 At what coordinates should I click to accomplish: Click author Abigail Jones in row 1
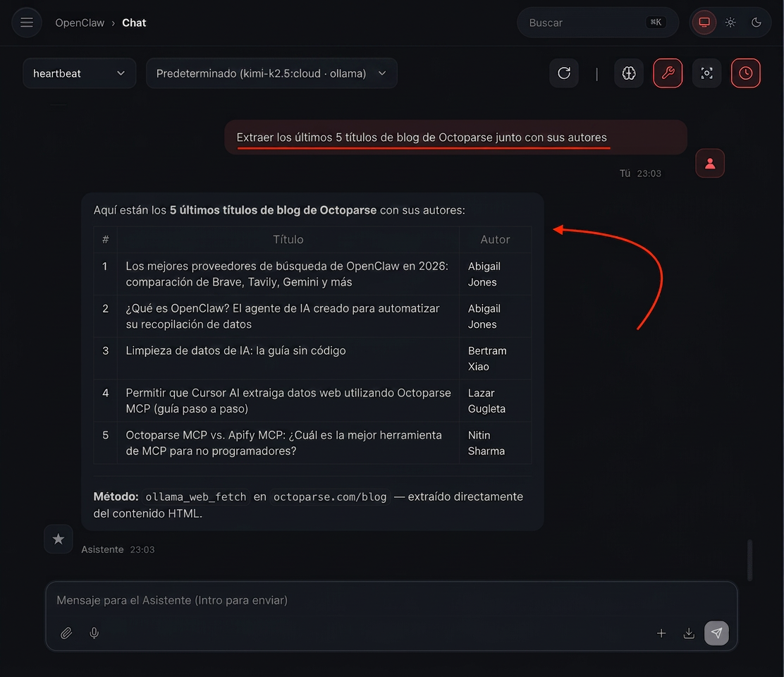click(484, 274)
